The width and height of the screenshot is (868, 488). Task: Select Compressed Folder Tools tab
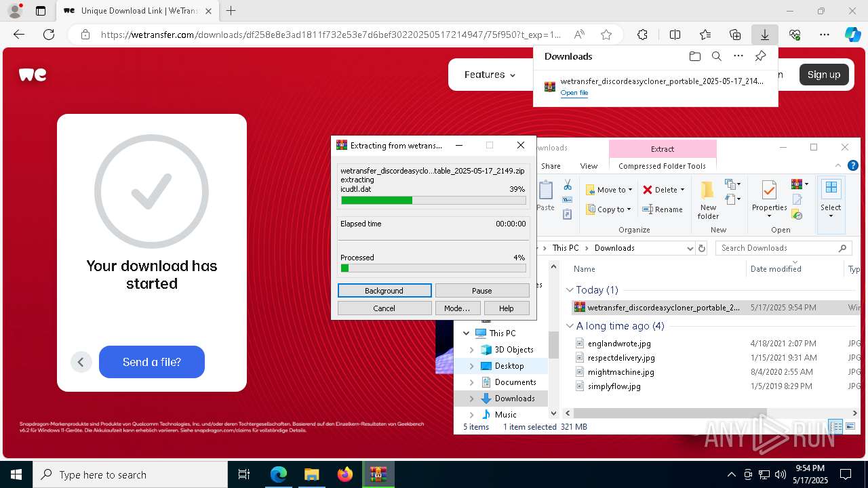[662, 166]
